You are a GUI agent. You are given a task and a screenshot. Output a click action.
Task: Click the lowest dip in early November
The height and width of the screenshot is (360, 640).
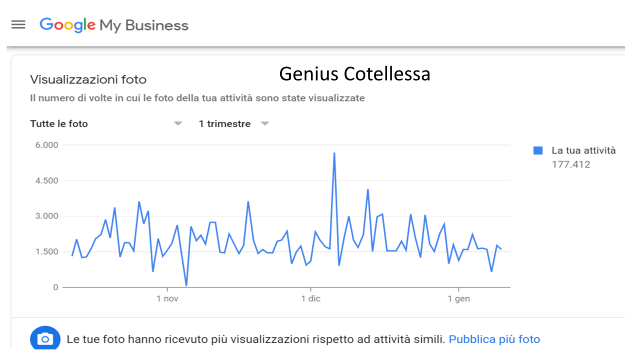pyautogui.click(x=186, y=285)
